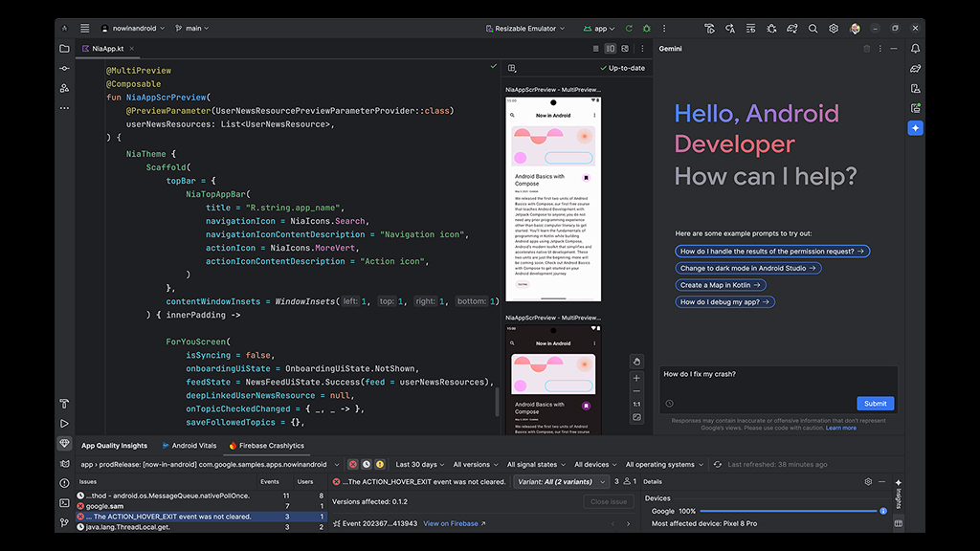980x551 pixels.
Task: Toggle pan hand tool in preview
Action: tap(636, 361)
